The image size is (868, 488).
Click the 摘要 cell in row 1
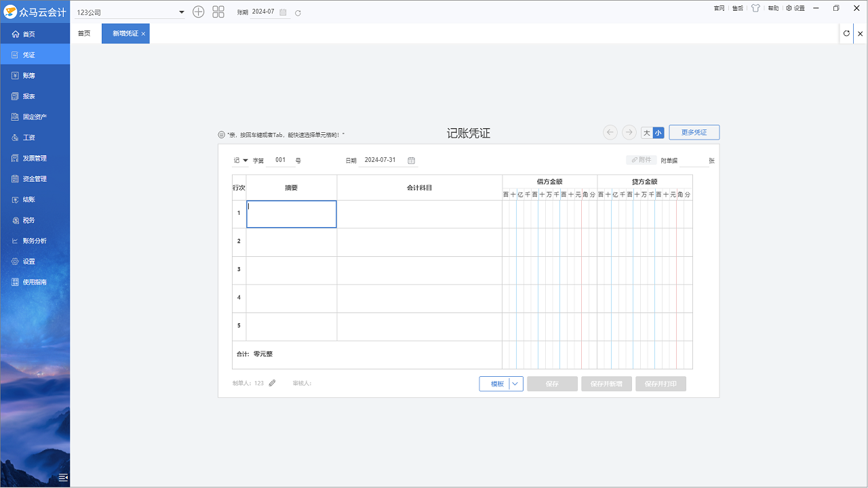(x=292, y=213)
